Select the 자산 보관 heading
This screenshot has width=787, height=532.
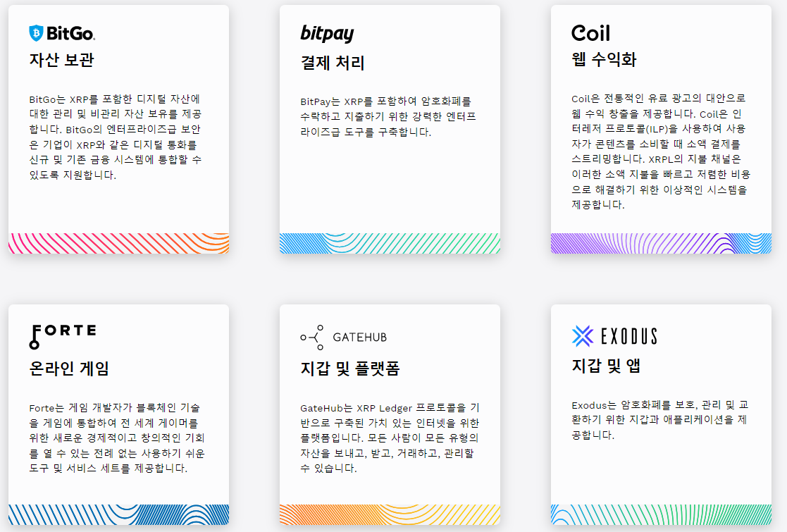click(62, 60)
